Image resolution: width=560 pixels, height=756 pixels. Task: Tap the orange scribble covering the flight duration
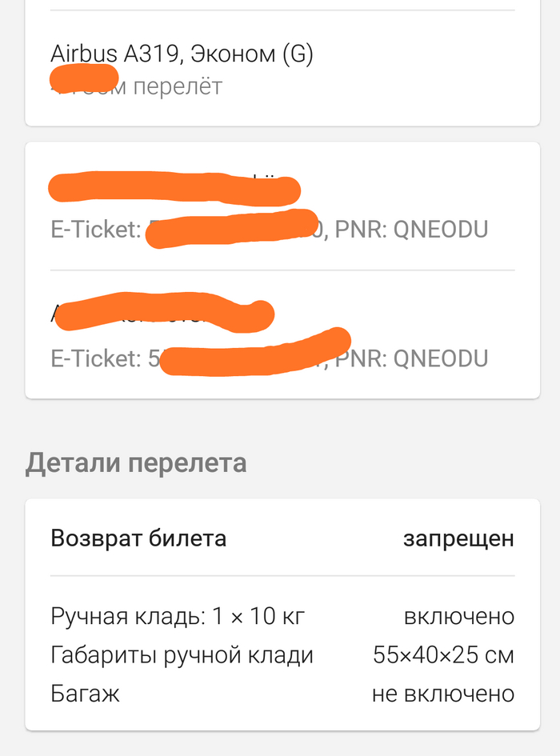84,78
